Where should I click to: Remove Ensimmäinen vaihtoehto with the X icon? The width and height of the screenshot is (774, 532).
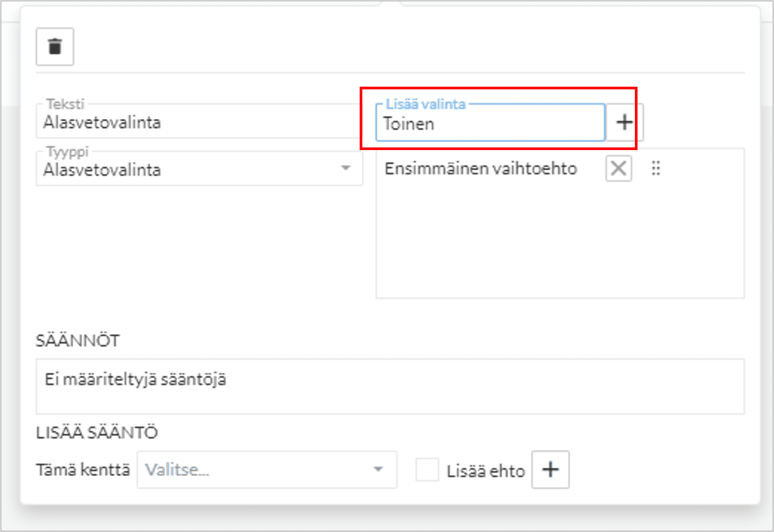(x=618, y=168)
